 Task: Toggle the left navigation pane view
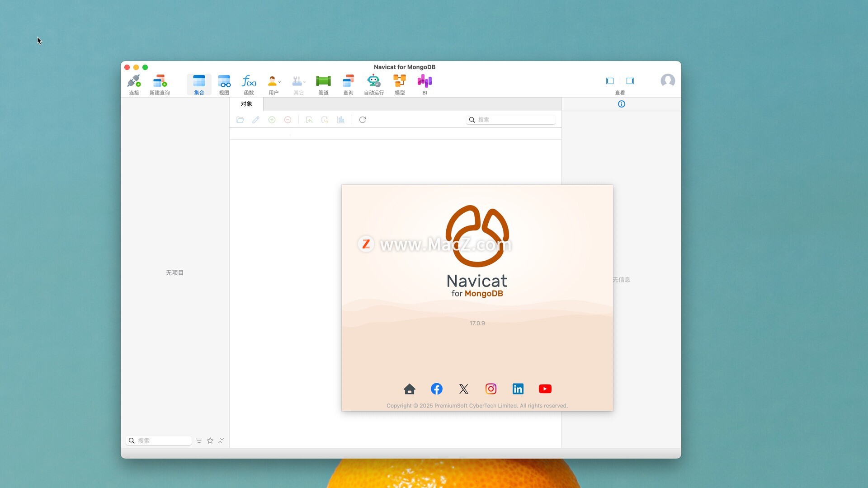point(610,81)
